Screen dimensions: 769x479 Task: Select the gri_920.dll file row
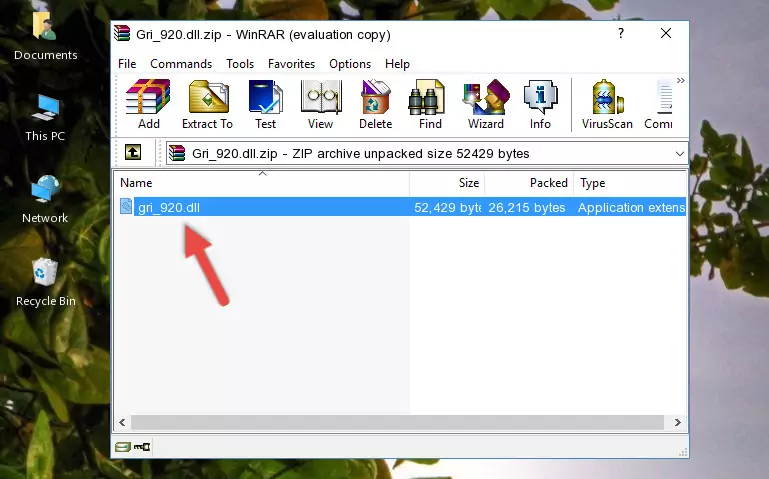tap(402, 207)
